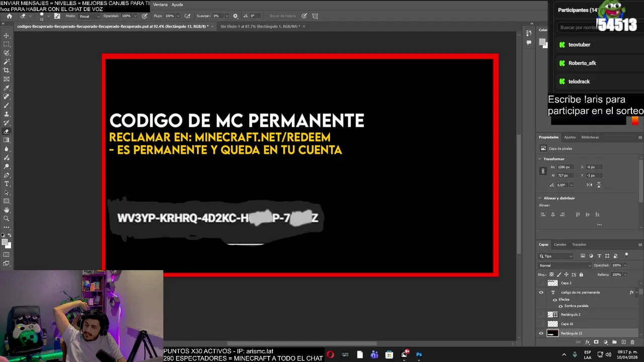Viewport: 644px width, 362px height.
Task: Create a new layer with plus icon
Action: click(623, 342)
